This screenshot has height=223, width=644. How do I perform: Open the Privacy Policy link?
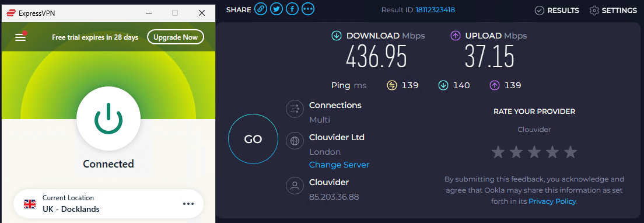(x=552, y=201)
